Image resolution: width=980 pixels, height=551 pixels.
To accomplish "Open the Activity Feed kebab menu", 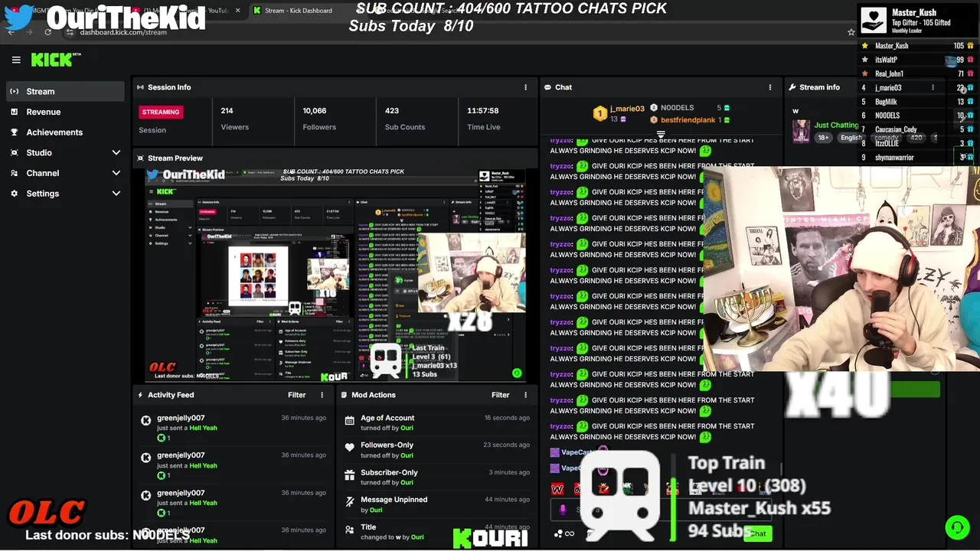I will (x=322, y=395).
